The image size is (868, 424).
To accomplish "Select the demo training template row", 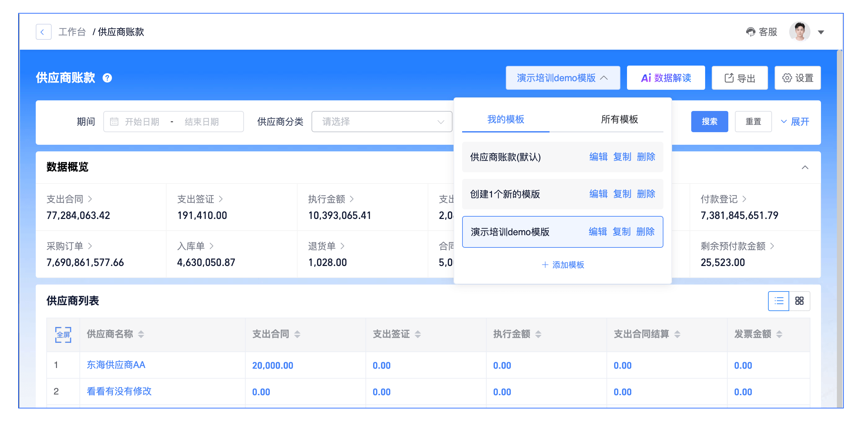I will 510,232.
